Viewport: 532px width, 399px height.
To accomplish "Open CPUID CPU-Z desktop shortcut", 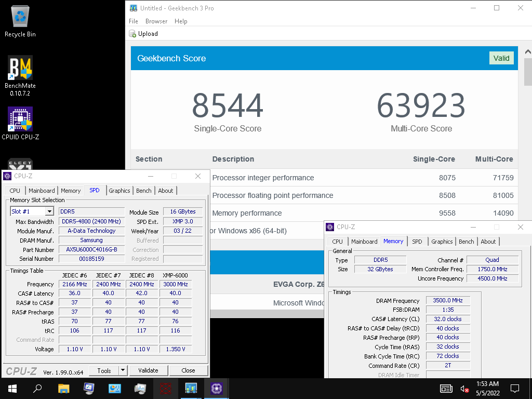I will coord(20,124).
